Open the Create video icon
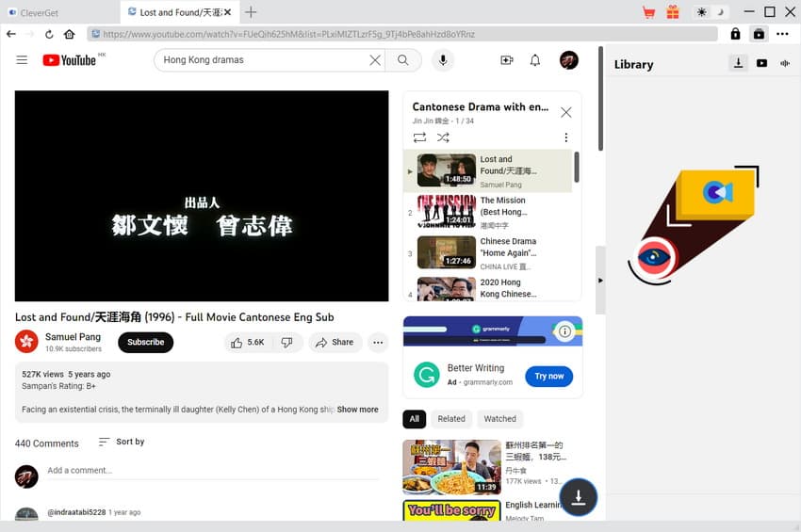 tap(507, 60)
